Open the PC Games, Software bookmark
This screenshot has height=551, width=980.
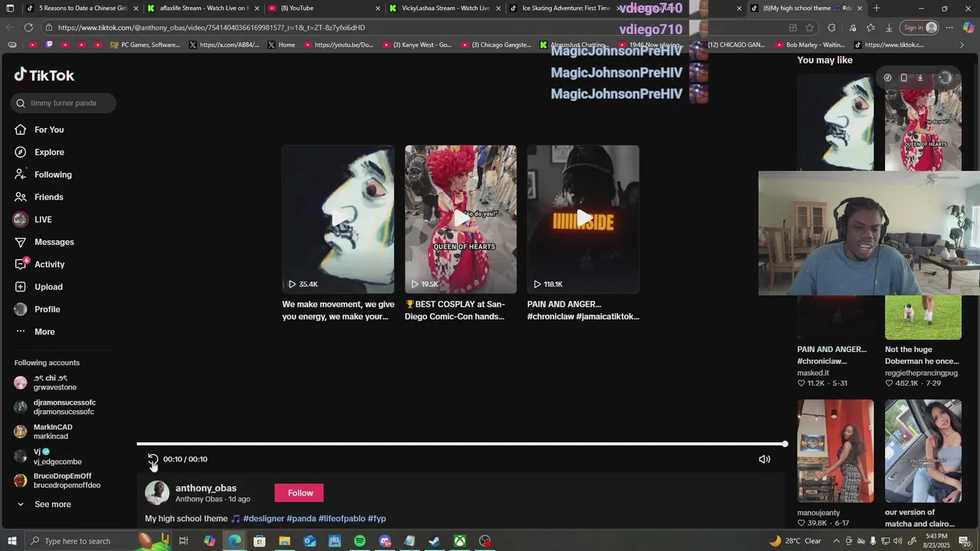(x=145, y=45)
